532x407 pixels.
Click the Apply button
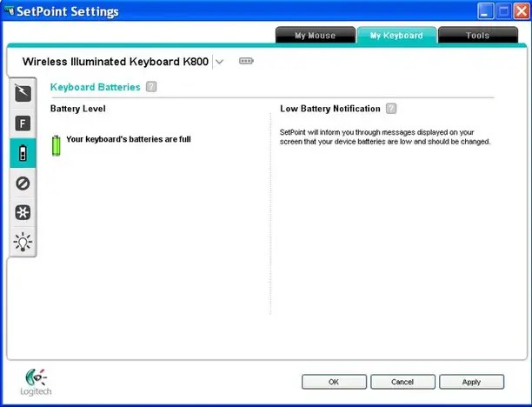[x=471, y=382]
